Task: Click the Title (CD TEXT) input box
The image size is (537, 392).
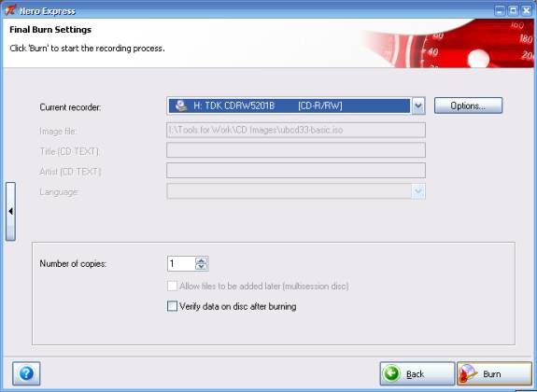Action: pos(296,150)
